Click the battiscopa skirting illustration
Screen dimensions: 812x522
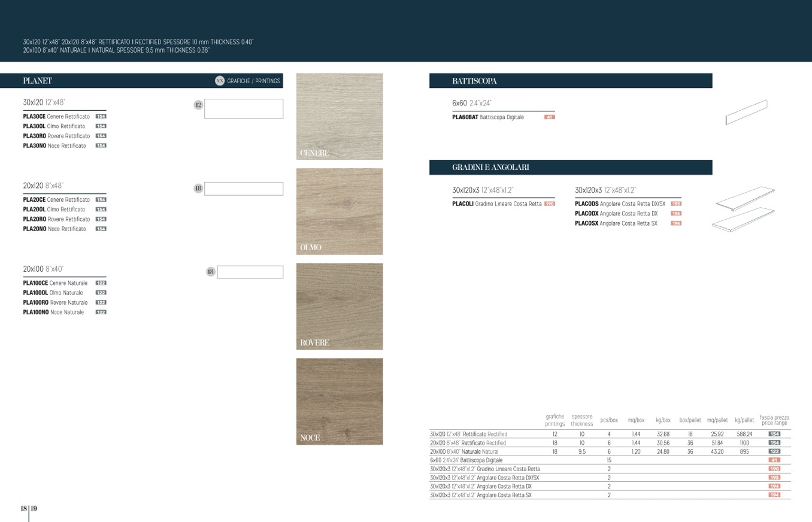746,112
